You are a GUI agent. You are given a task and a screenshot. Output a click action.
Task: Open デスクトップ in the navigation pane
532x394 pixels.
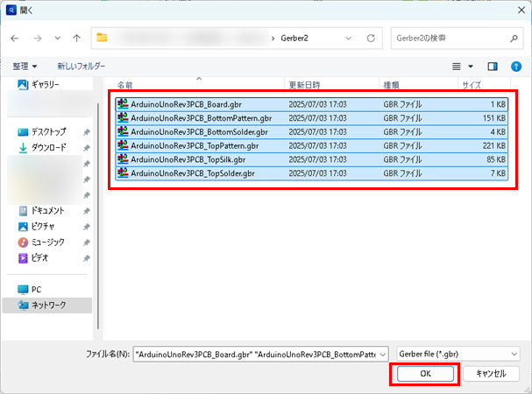(x=41, y=131)
